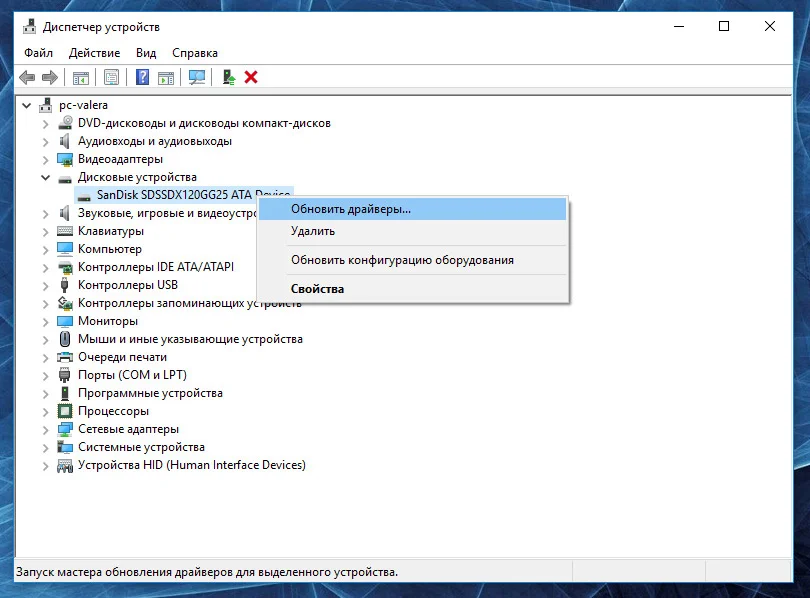Click the Forward arrow toolbar icon

pyautogui.click(x=49, y=77)
